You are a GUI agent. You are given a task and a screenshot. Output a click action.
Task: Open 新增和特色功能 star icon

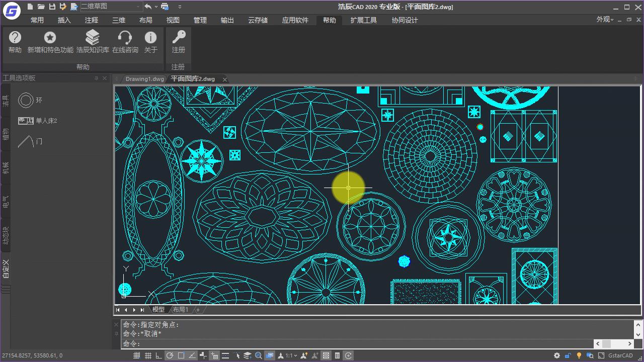50,38
